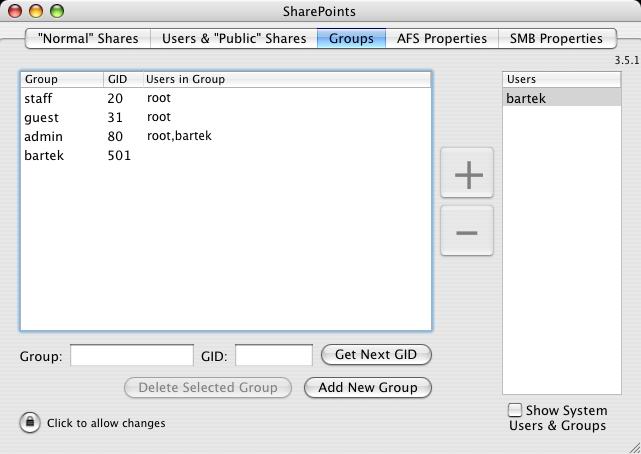This screenshot has height=454, width=641.
Task: Focus the Group name input field
Action: click(132, 355)
